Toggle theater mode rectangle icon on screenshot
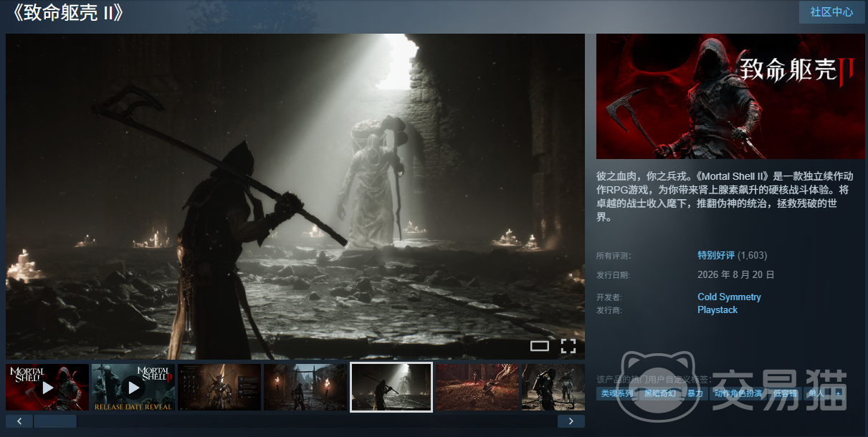Screen dimensions: 868x437 coord(540,346)
